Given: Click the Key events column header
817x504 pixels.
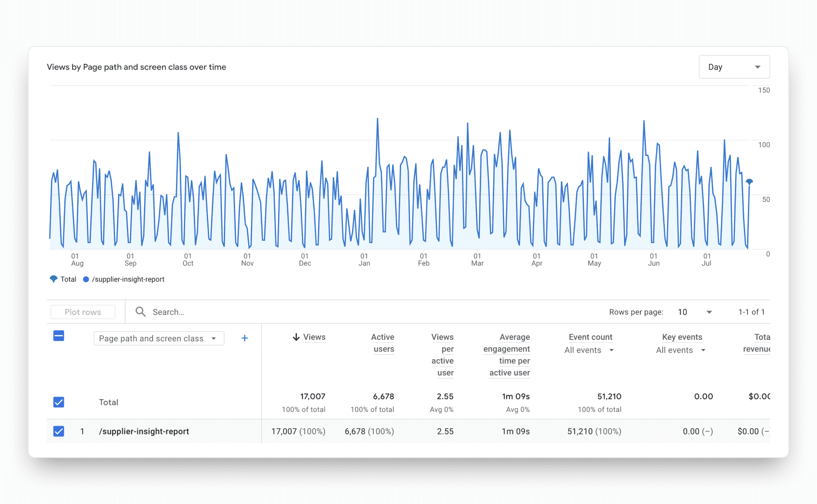Looking at the screenshot, I should point(682,337).
